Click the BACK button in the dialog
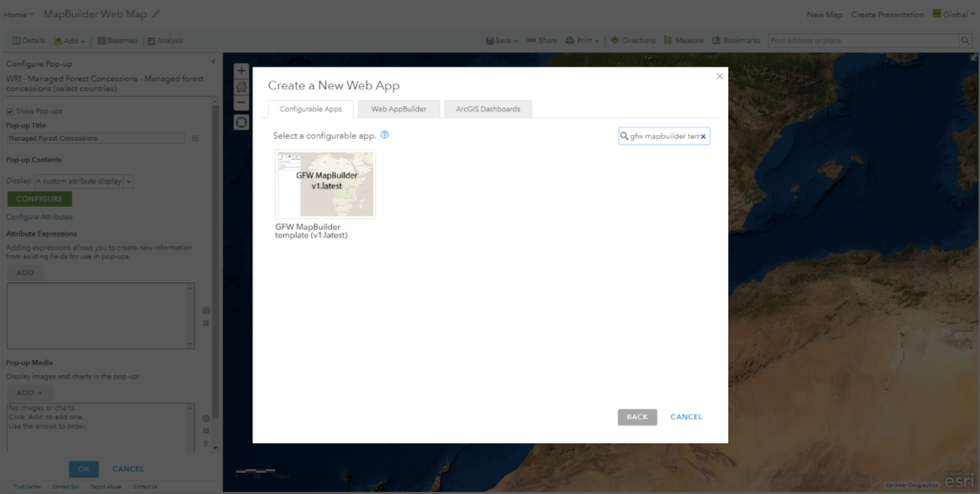 point(636,417)
